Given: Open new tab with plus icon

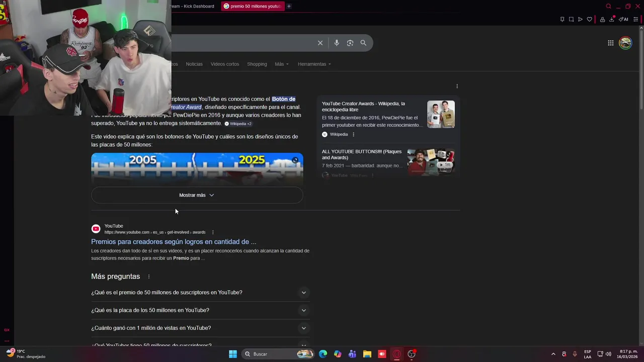Looking at the screenshot, I should pyautogui.click(x=289, y=6).
